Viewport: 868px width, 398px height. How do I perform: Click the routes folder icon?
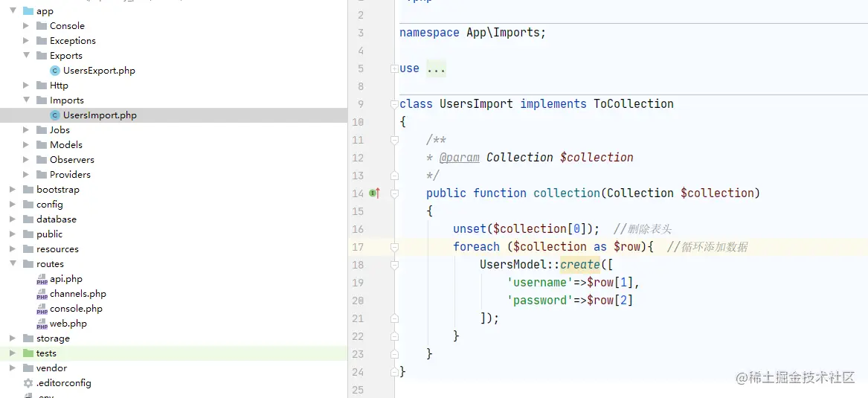tap(28, 264)
